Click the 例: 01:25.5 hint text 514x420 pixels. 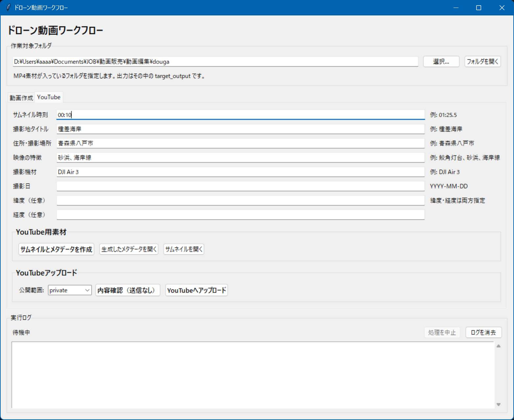pyautogui.click(x=443, y=115)
